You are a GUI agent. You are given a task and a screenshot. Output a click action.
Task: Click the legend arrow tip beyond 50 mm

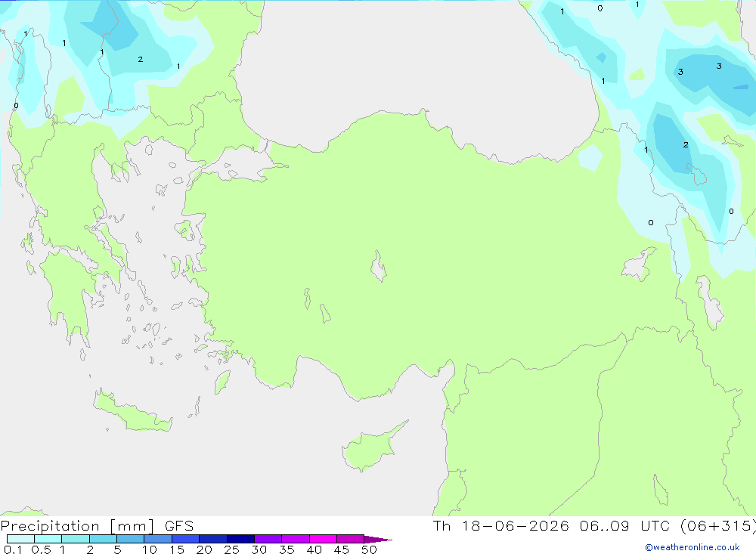pyautogui.click(x=378, y=540)
